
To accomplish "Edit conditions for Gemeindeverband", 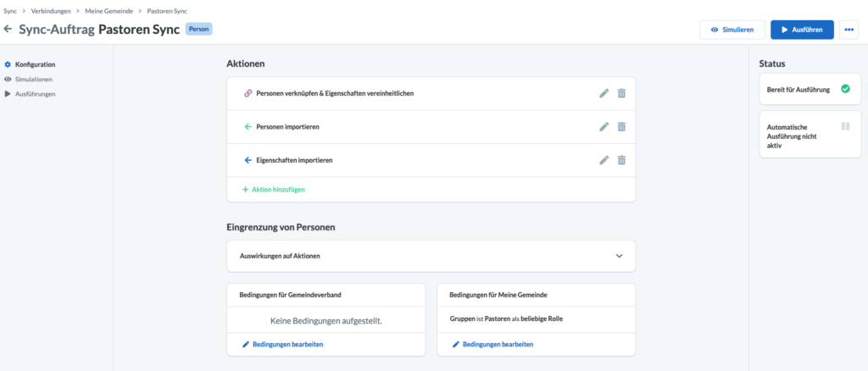I will (283, 345).
